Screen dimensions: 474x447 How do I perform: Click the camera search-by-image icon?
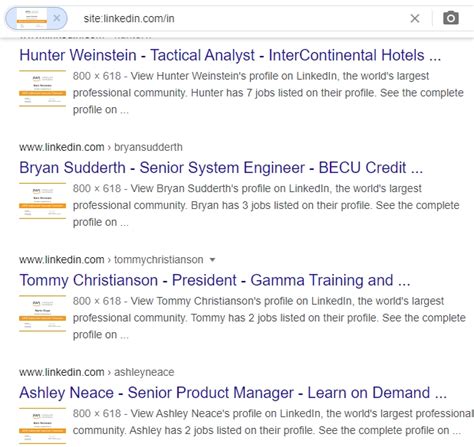(x=451, y=18)
